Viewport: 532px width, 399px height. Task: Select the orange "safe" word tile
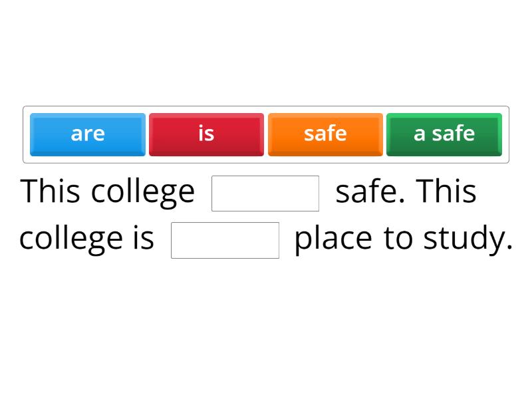click(x=325, y=134)
